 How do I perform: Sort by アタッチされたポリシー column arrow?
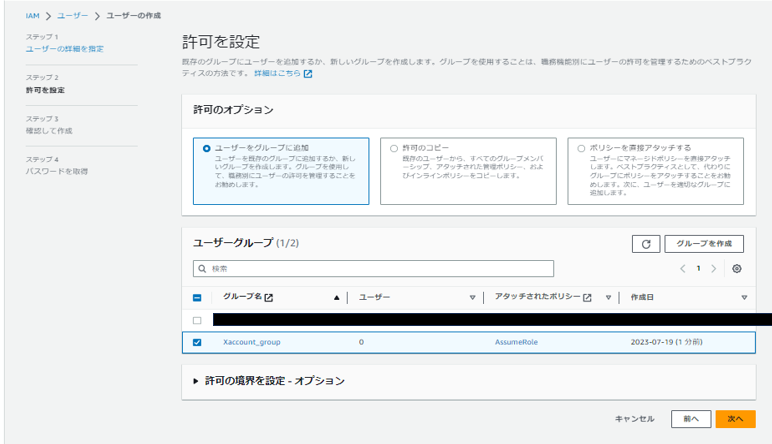tap(609, 297)
